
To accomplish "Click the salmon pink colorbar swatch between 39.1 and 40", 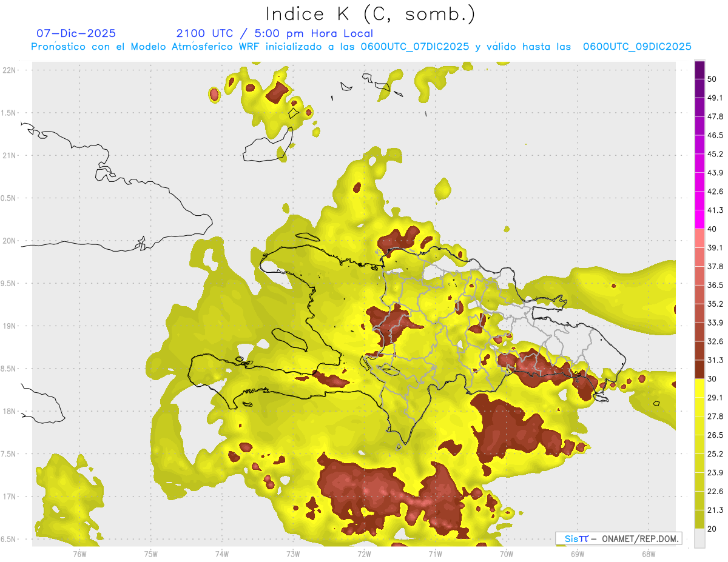I will point(699,238).
